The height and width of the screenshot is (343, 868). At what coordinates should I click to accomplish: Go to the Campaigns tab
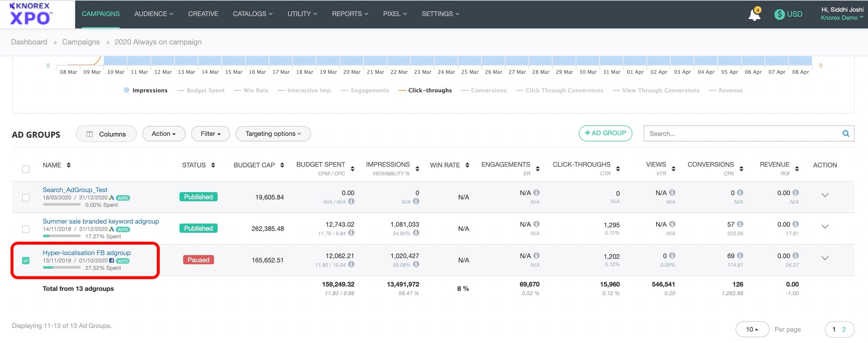pyautogui.click(x=101, y=14)
